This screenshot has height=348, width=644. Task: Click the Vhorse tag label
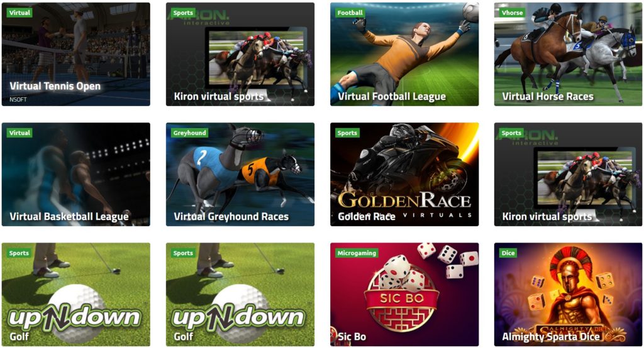[512, 13]
